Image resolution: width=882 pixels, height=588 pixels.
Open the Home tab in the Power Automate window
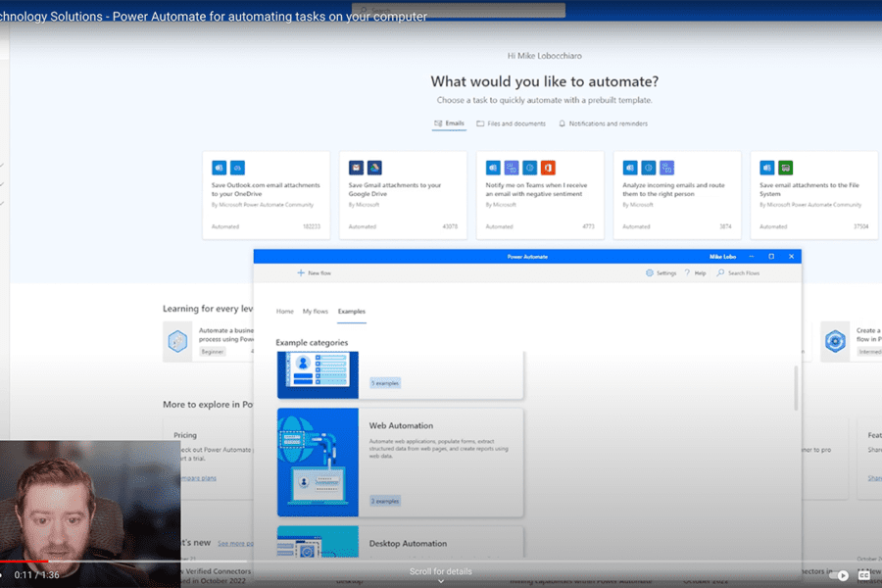(284, 312)
